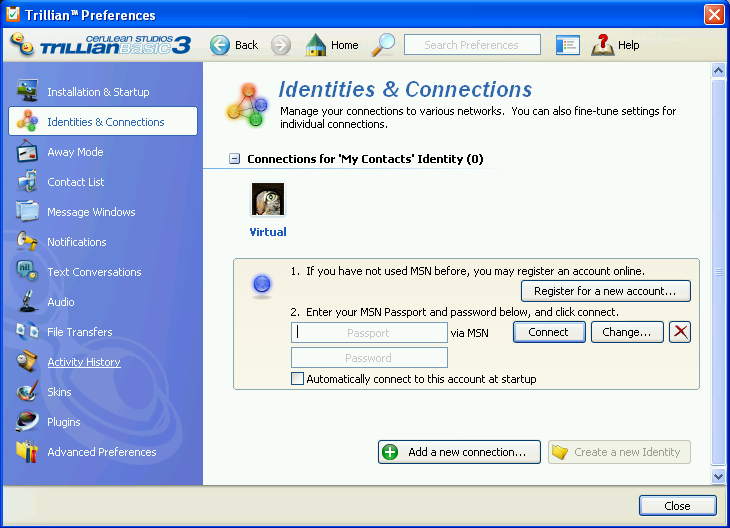730x528 pixels.
Task: Click the Advanced Preferences tools icon
Action: [27, 451]
